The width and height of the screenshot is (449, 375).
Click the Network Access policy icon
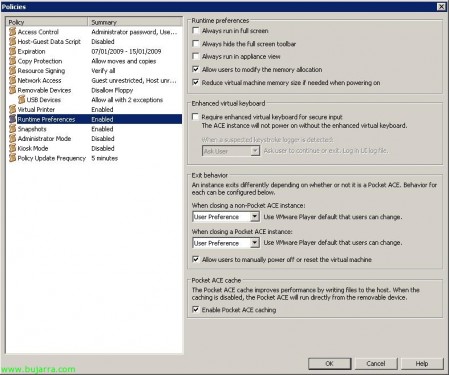click(12, 80)
